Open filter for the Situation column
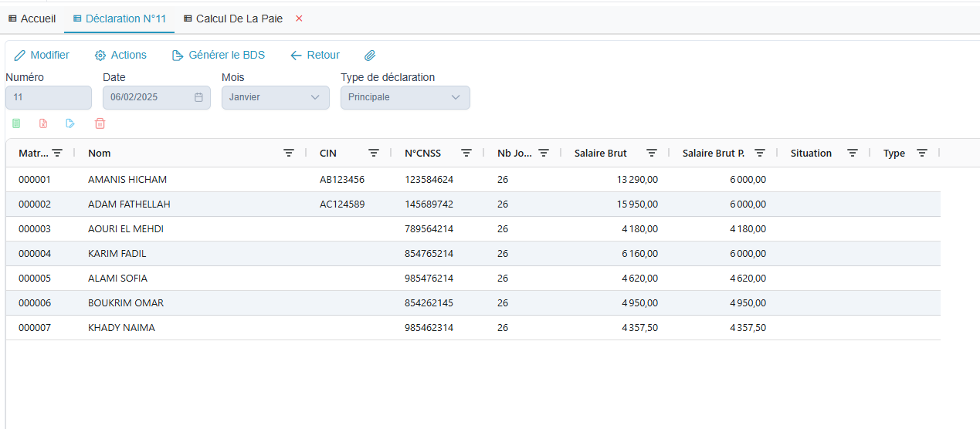Screen dimensions: 980x429 [853, 153]
